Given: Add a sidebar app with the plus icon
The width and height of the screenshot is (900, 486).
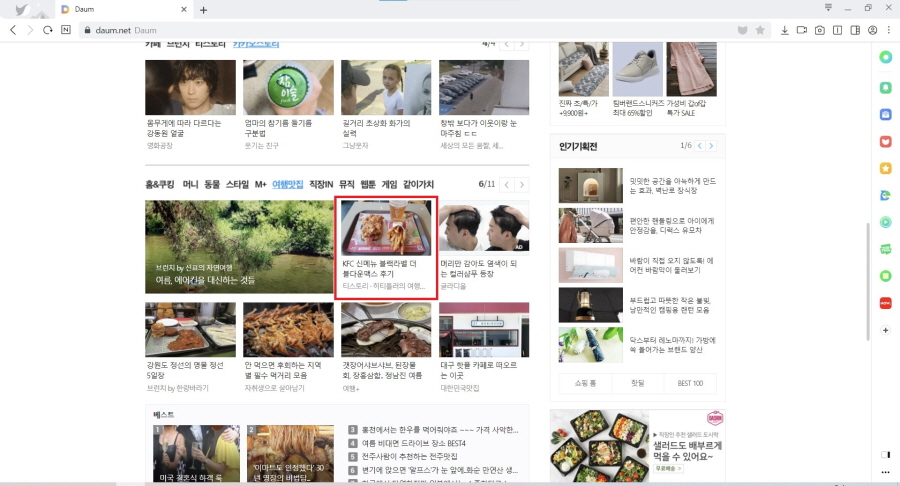Looking at the screenshot, I should (x=886, y=330).
